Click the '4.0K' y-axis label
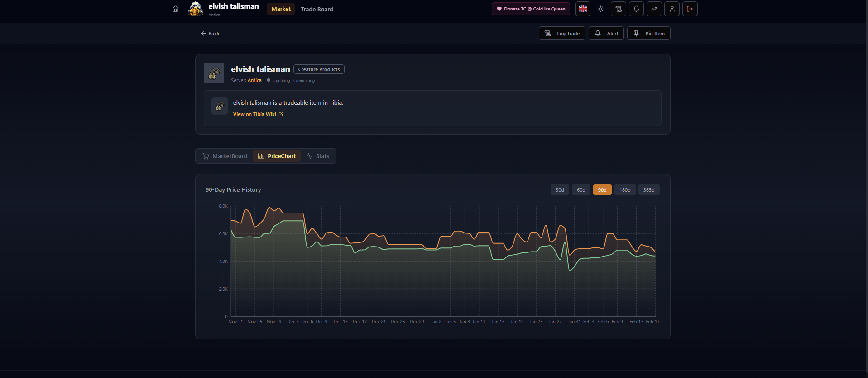Screen dimensions: 868x378 223,262
